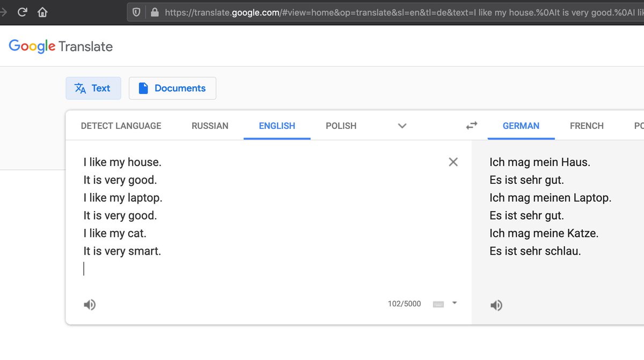
Task: Select German target language tab
Action: point(521,126)
